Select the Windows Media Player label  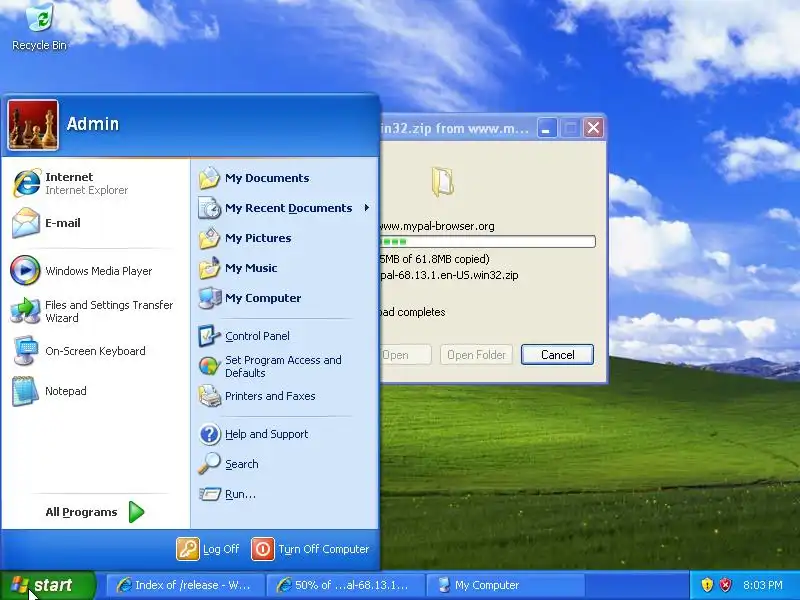98,271
